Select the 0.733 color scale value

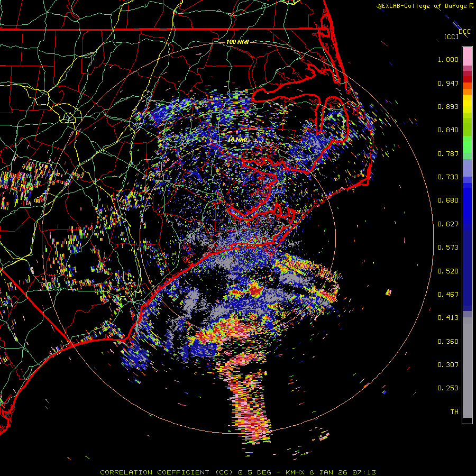(448, 177)
